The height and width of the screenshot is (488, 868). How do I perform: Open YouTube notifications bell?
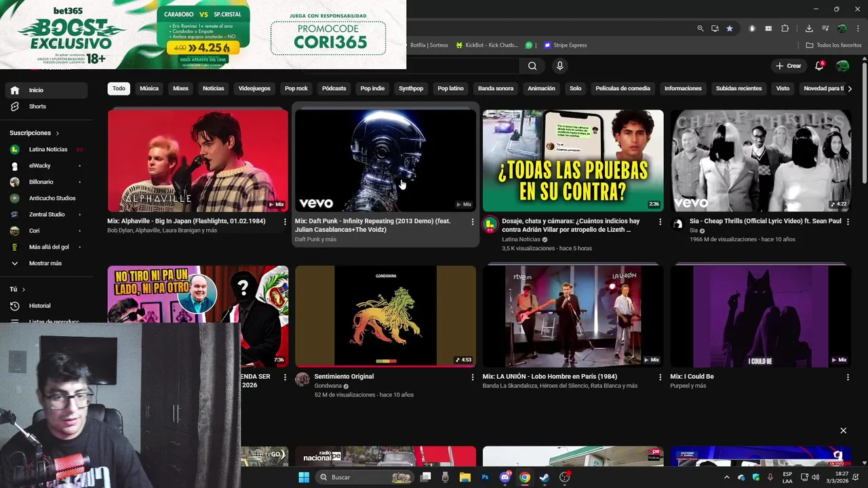819,66
